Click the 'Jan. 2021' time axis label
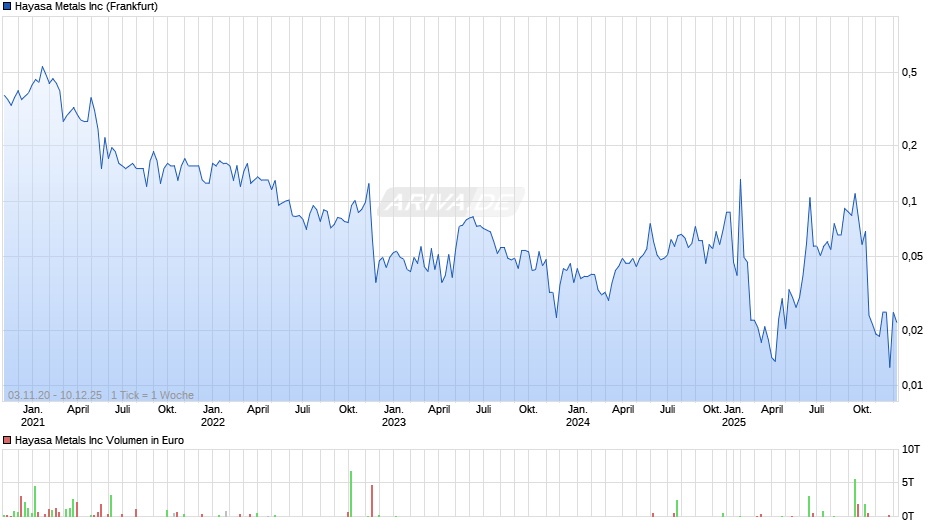940x526 pixels. pyautogui.click(x=32, y=416)
